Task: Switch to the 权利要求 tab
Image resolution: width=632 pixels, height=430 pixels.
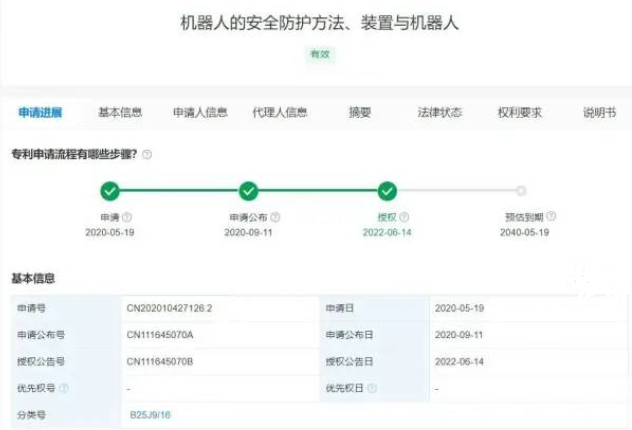Action: click(520, 113)
